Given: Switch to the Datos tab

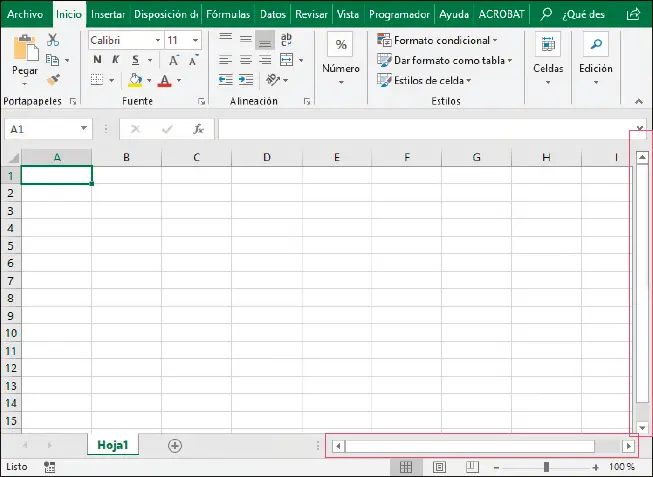Looking at the screenshot, I should pyautogui.click(x=273, y=14).
